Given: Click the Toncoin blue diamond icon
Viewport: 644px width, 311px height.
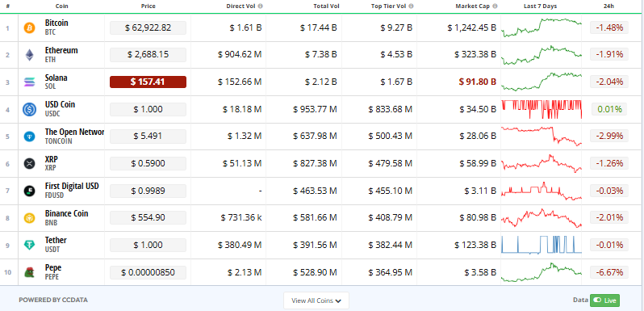Looking at the screenshot, I should click(x=30, y=137).
